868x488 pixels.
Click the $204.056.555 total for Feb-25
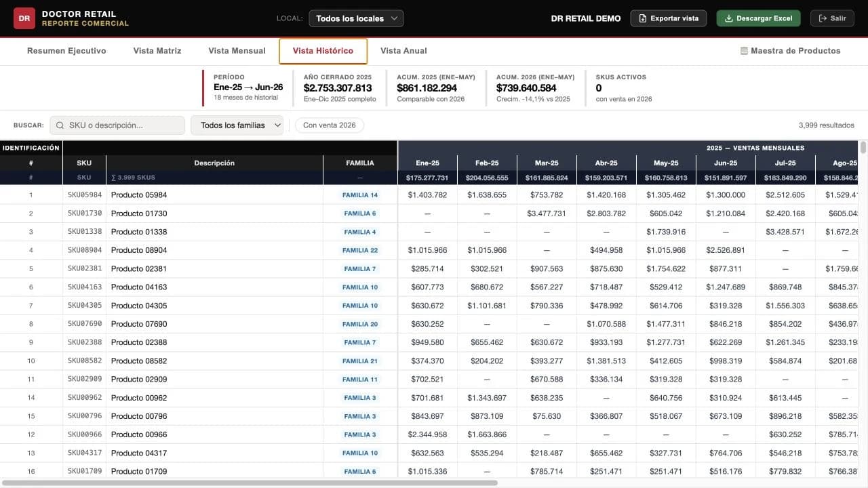pyautogui.click(x=487, y=178)
